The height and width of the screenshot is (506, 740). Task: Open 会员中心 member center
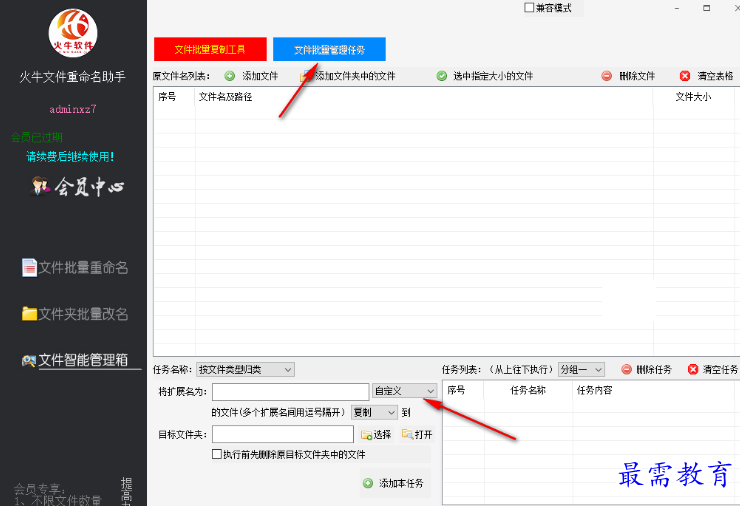78,186
